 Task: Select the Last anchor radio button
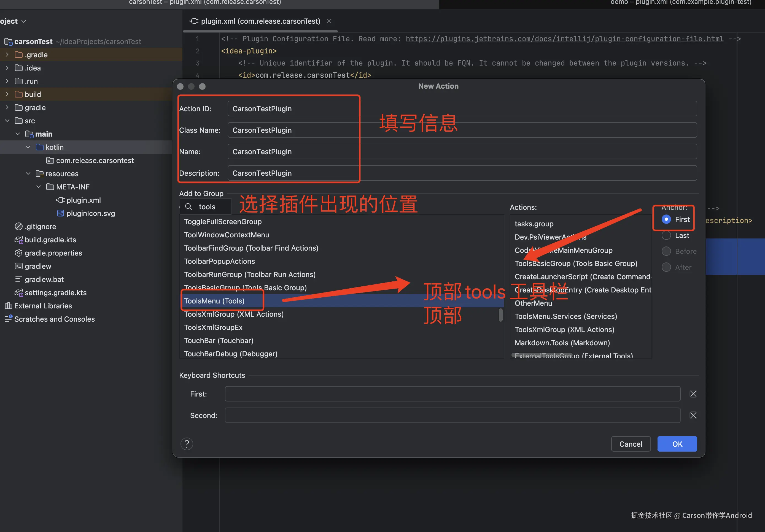[x=666, y=235]
